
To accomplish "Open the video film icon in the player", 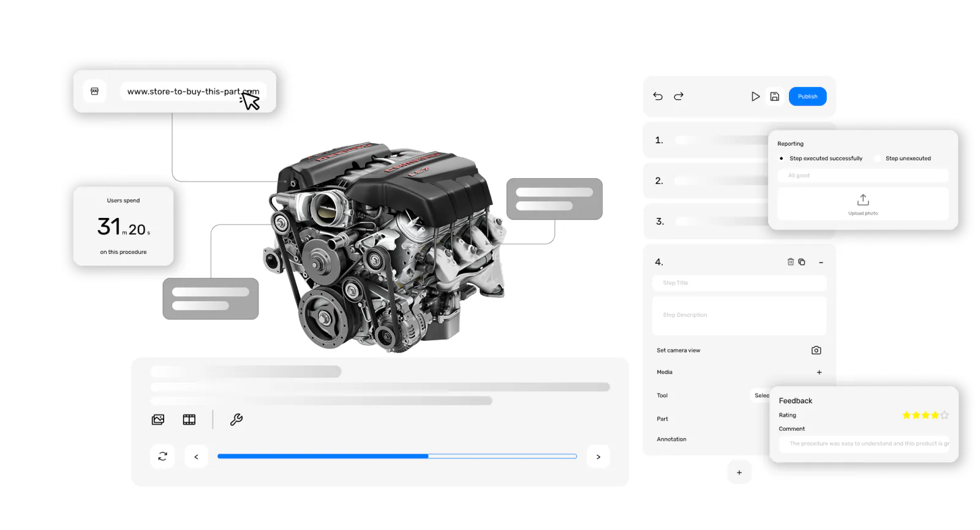I will [x=189, y=419].
